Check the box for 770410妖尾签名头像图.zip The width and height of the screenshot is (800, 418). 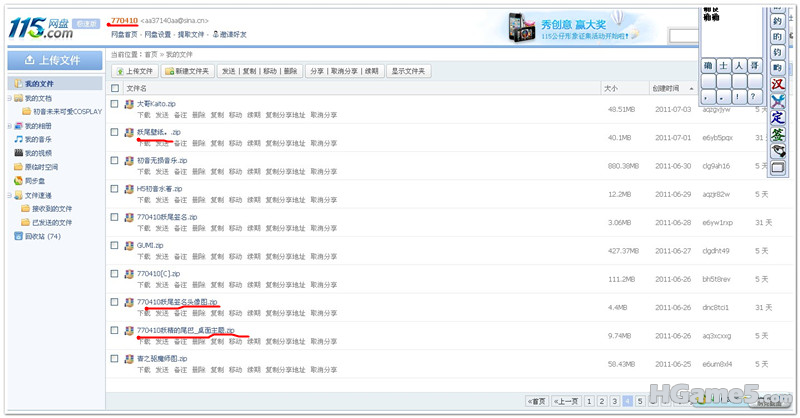pyautogui.click(x=115, y=302)
